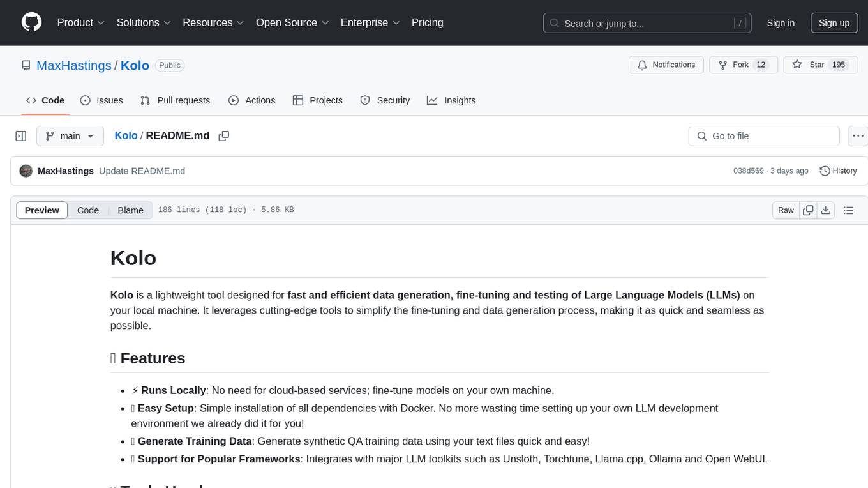This screenshot has height=488, width=868.
Task: Click the Kolo heading in README
Action: click(x=133, y=258)
